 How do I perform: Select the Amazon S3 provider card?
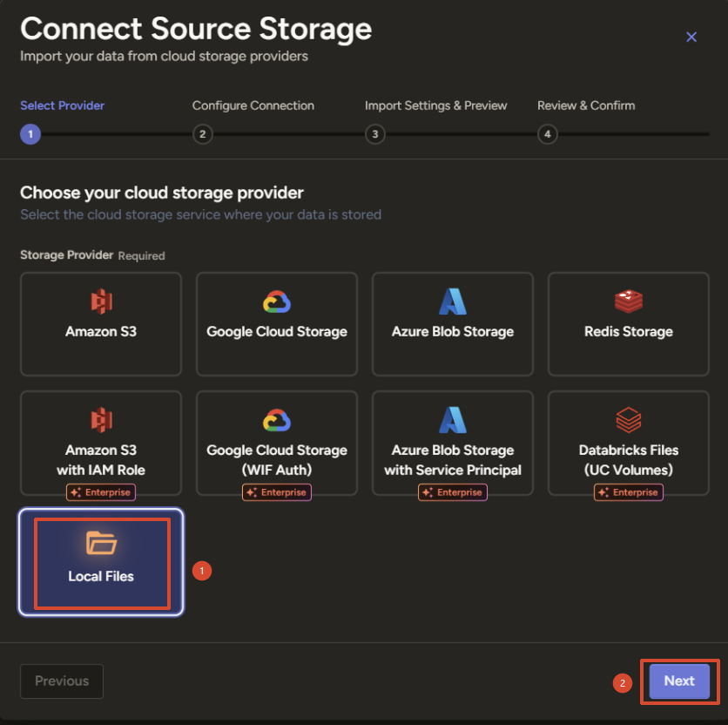(101, 324)
